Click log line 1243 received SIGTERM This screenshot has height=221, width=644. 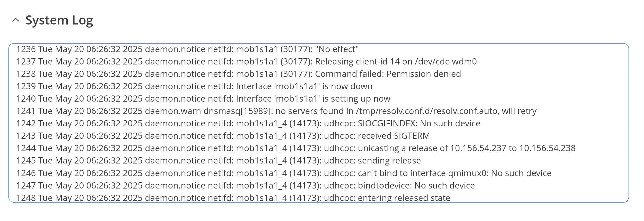223,136
